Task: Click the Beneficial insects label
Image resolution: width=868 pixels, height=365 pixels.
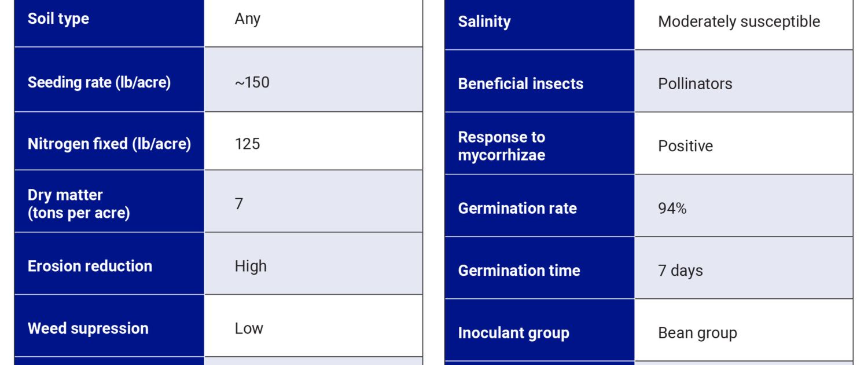Action: [521, 84]
